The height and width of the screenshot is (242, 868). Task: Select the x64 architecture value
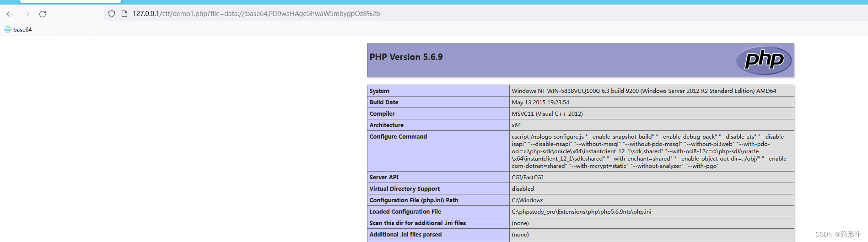516,125
